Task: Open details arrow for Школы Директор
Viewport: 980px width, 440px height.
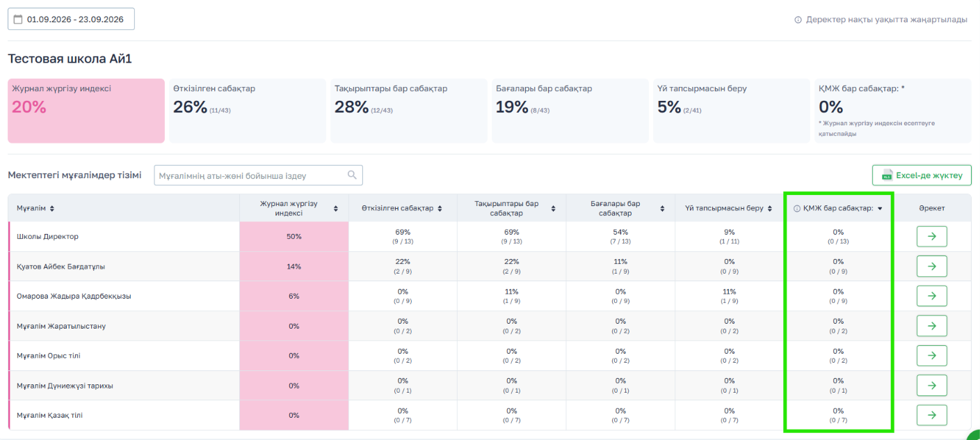Action: coord(931,237)
